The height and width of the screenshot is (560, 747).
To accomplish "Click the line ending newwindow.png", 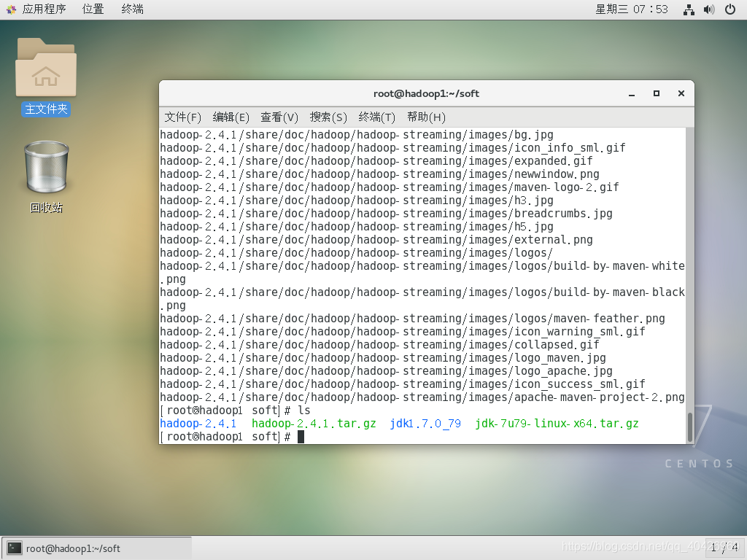I will (379, 174).
